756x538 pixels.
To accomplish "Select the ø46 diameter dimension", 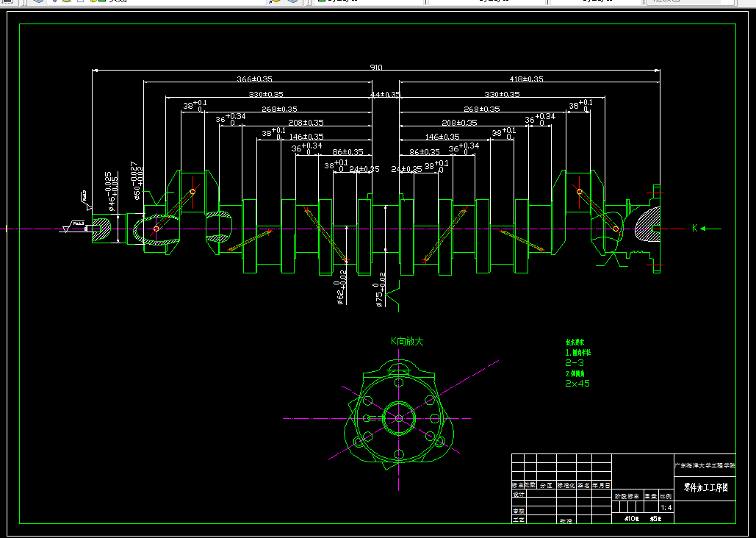I will 112,192.
